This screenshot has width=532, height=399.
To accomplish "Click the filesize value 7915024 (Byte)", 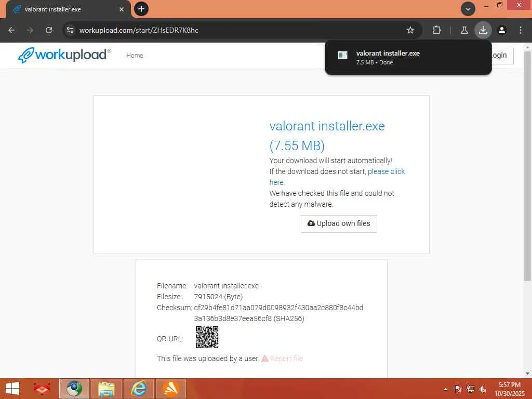I will click(x=218, y=297).
